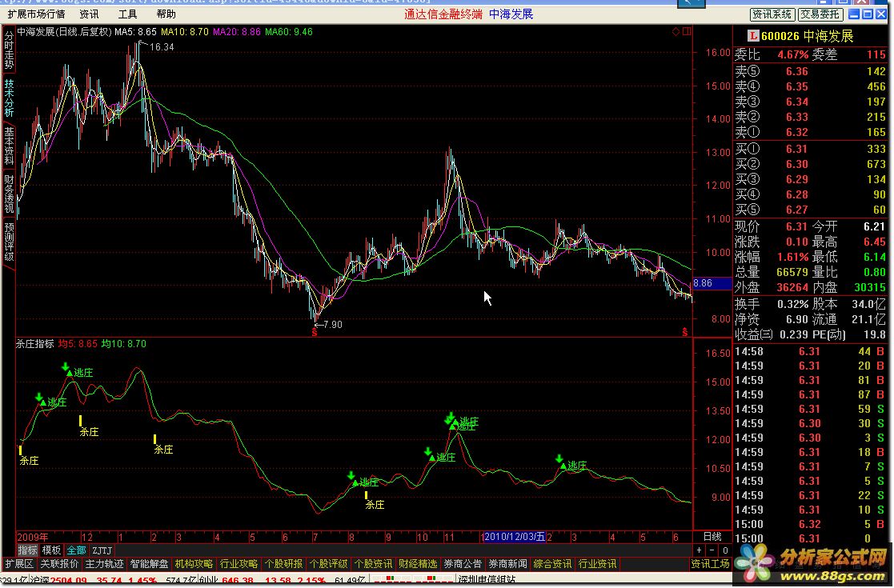Open the 扩展市场行情 menu
This screenshot has width=894, height=588.
click(x=37, y=14)
